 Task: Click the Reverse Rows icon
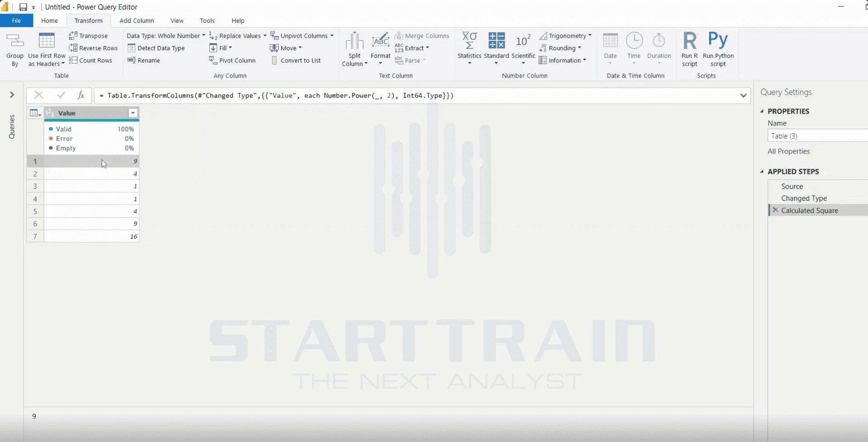[x=73, y=48]
